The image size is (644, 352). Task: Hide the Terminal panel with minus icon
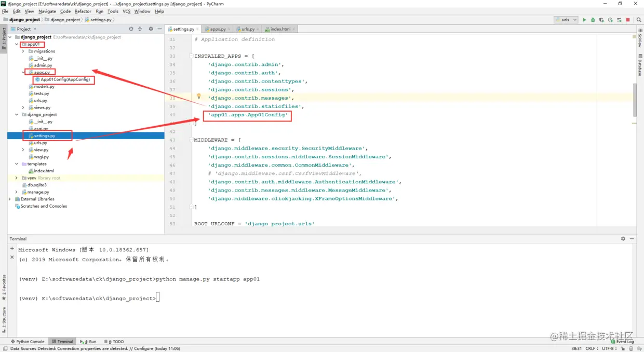click(632, 239)
